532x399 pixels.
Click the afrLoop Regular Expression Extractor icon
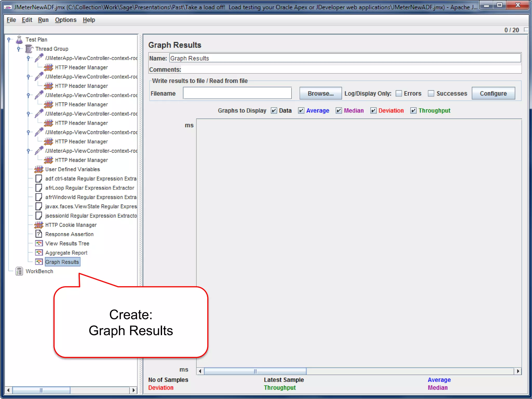tap(39, 188)
